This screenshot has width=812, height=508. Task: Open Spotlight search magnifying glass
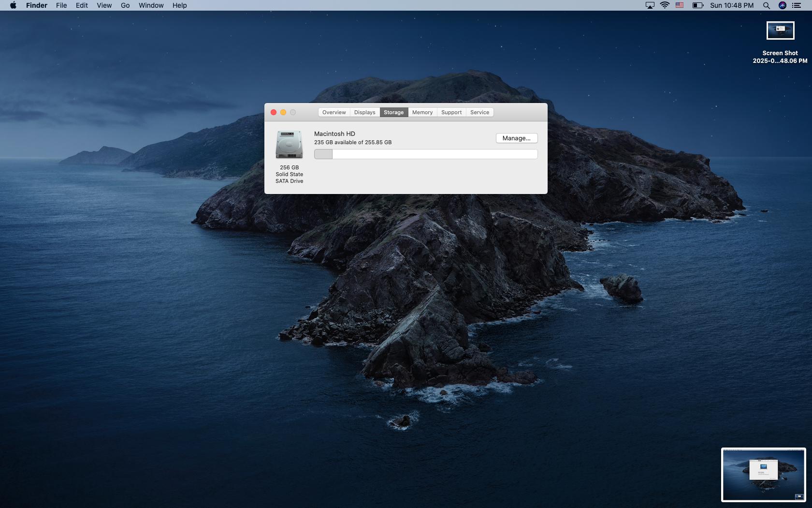click(x=767, y=5)
